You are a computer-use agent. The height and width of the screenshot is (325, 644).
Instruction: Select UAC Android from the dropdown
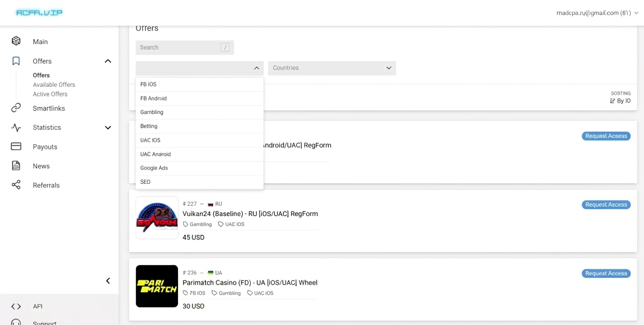(x=199, y=154)
